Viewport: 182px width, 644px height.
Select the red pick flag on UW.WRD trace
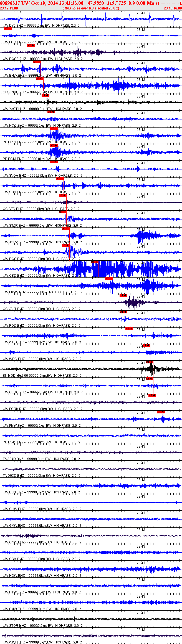pos(146,345)
